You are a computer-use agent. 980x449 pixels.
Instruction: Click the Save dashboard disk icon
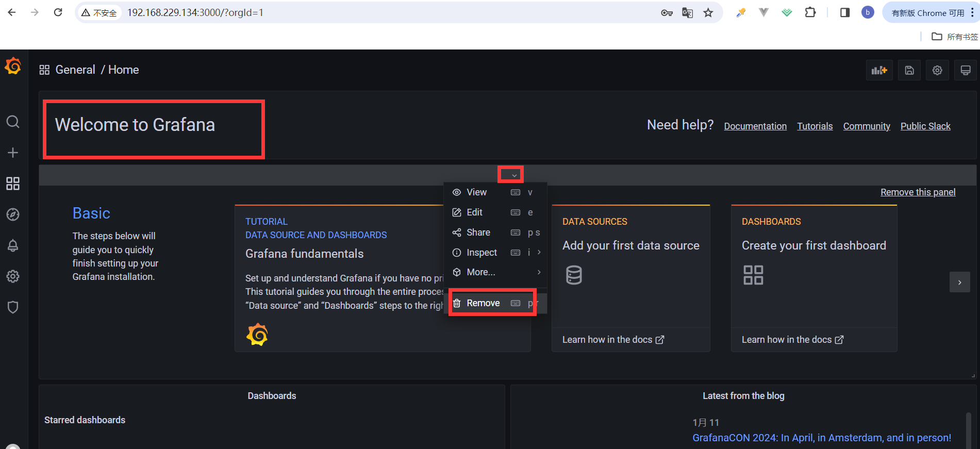click(x=909, y=70)
